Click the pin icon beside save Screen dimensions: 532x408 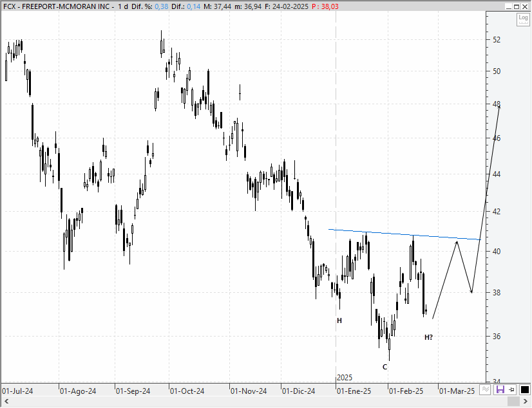point(511,390)
